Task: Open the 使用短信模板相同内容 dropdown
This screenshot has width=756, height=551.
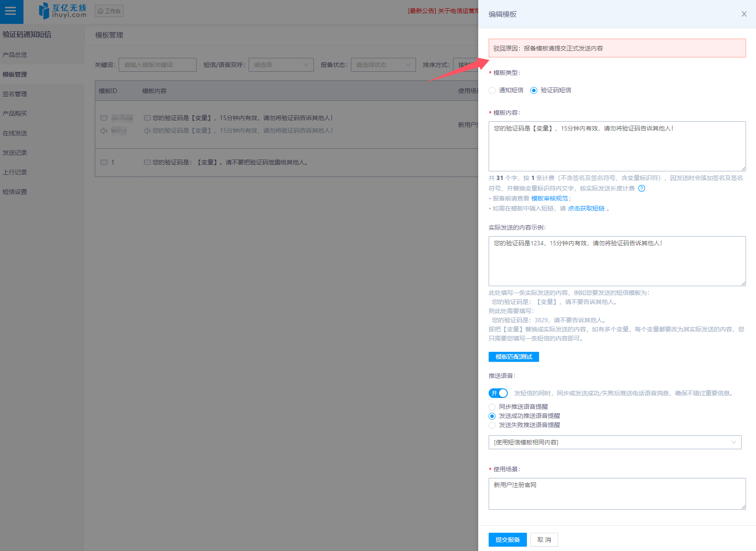Action: 615,442
